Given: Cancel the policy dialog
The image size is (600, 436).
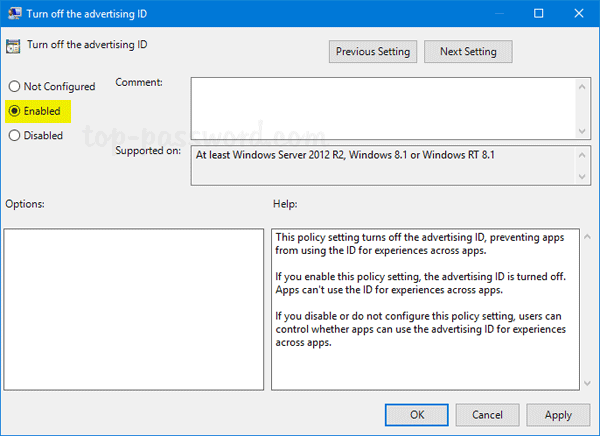Looking at the screenshot, I should (487, 414).
